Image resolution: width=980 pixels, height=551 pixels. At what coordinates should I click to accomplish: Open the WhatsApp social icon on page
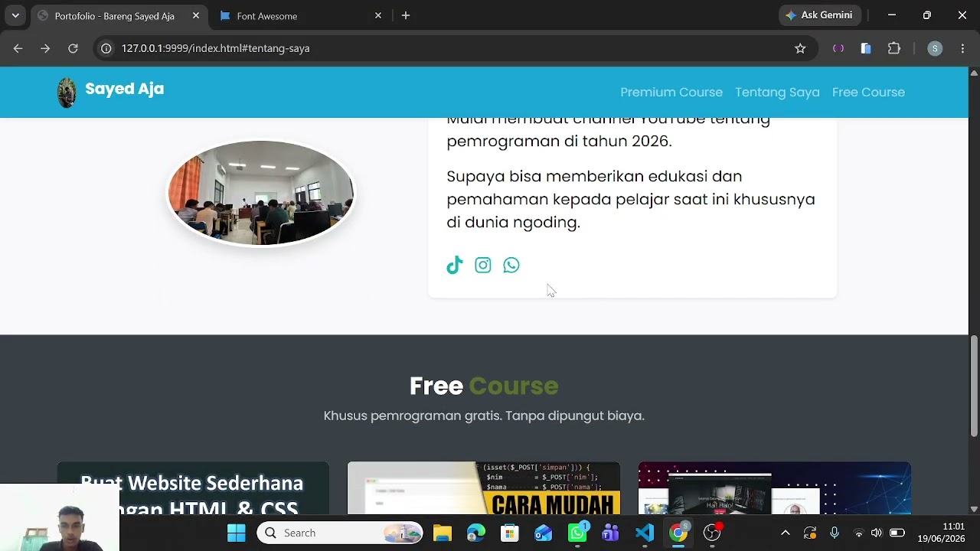pos(511,265)
